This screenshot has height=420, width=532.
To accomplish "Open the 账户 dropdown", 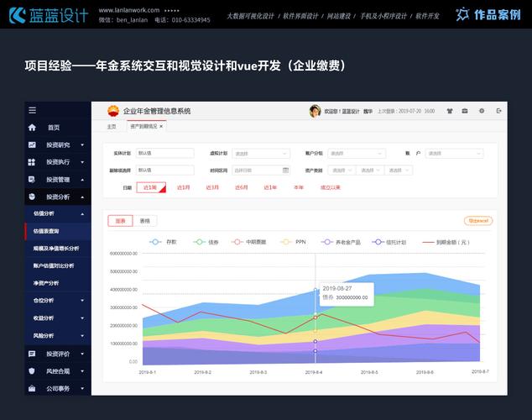I will point(454,154).
